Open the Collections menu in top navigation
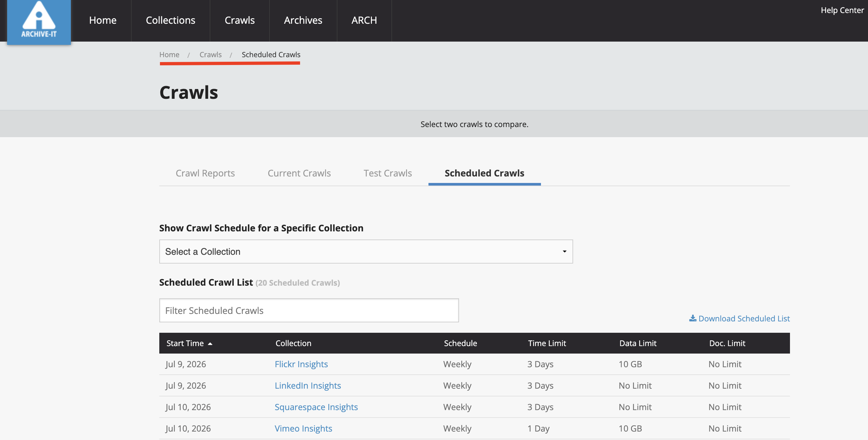 (x=170, y=20)
